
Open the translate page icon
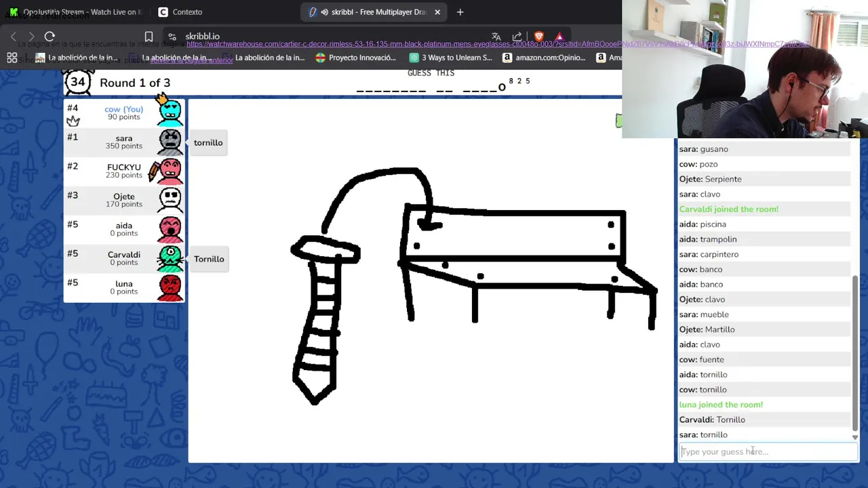(x=496, y=37)
